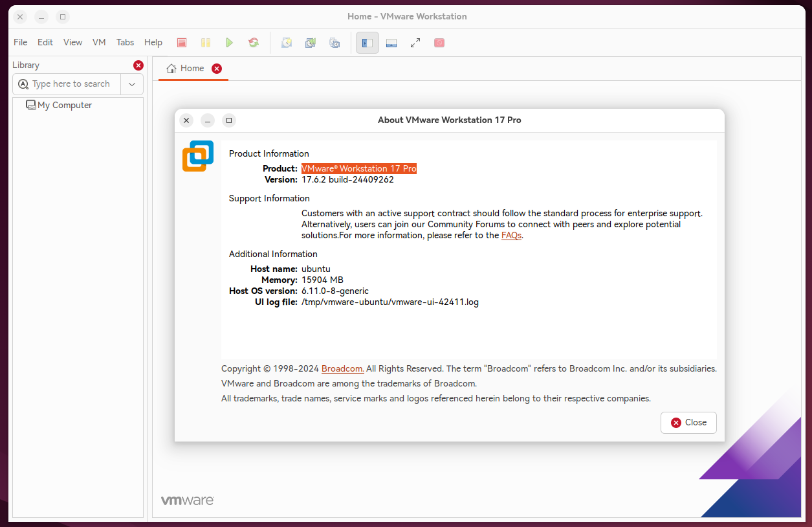This screenshot has height=527, width=812.
Task: Toggle the thumbnail bar toolbar icon
Action: 391,43
